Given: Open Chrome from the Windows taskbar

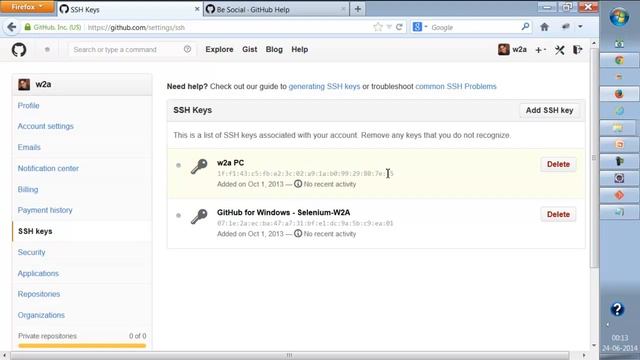Looking at the screenshot, I should click(x=619, y=60).
